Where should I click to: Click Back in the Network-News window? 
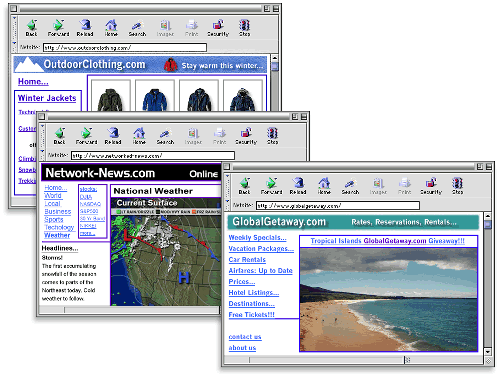point(60,136)
